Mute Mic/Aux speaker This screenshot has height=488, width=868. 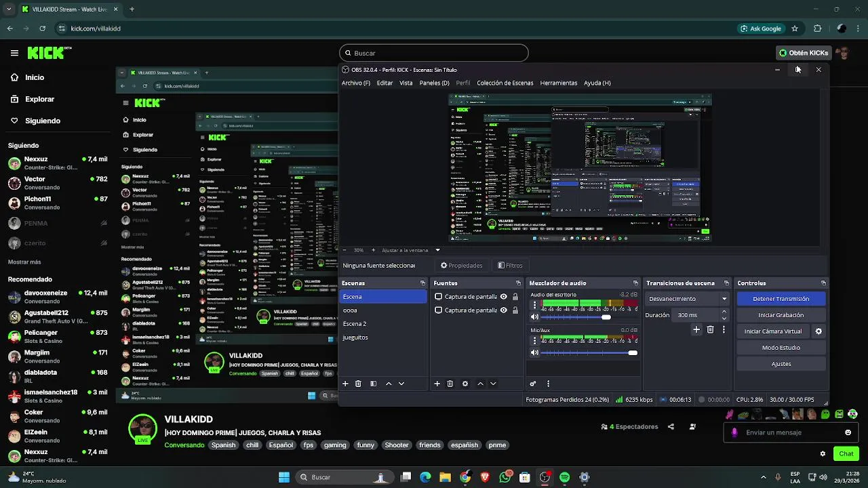[x=534, y=352]
